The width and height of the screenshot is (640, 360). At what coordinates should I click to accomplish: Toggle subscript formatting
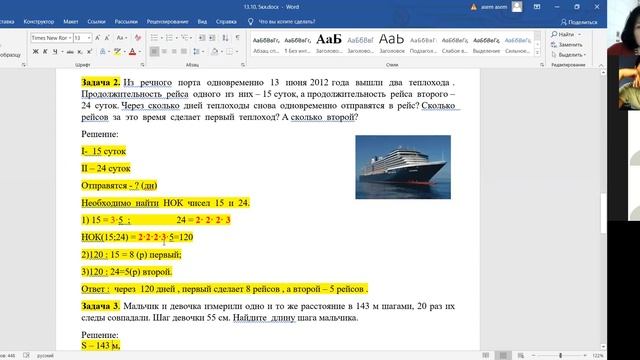(x=80, y=52)
